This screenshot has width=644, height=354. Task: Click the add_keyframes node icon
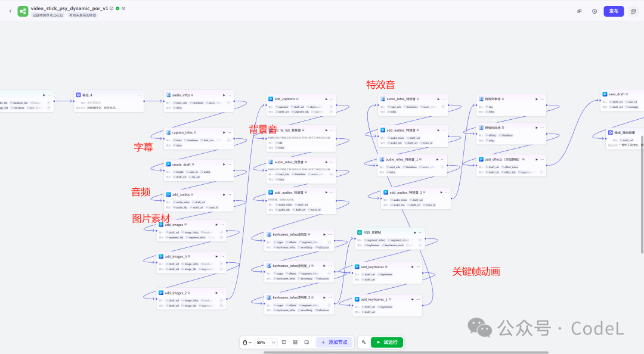(x=357, y=266)
